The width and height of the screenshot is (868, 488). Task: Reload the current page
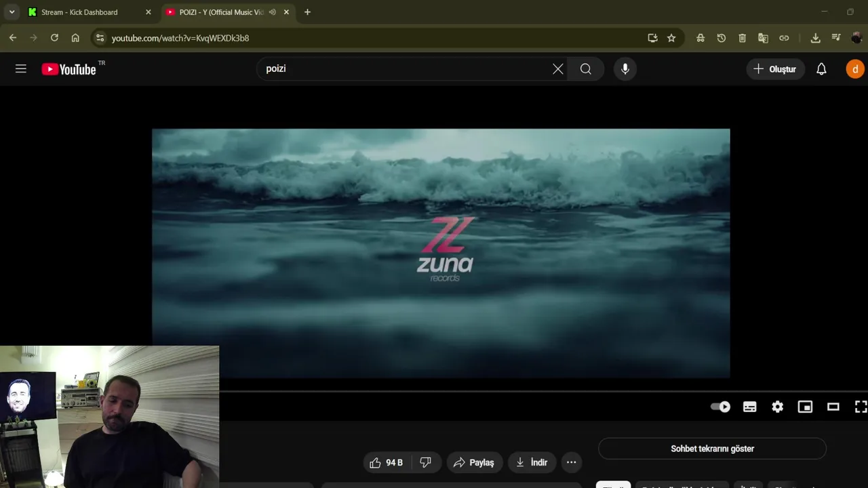coord(54,38)
